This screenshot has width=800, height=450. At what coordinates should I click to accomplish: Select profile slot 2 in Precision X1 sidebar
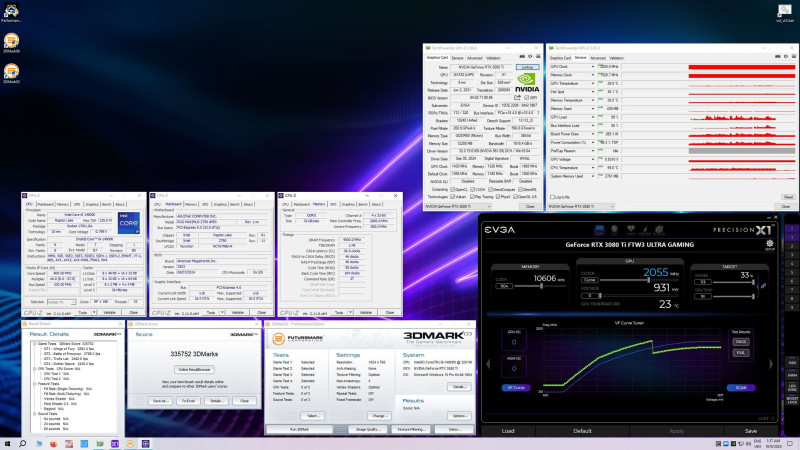792,246
